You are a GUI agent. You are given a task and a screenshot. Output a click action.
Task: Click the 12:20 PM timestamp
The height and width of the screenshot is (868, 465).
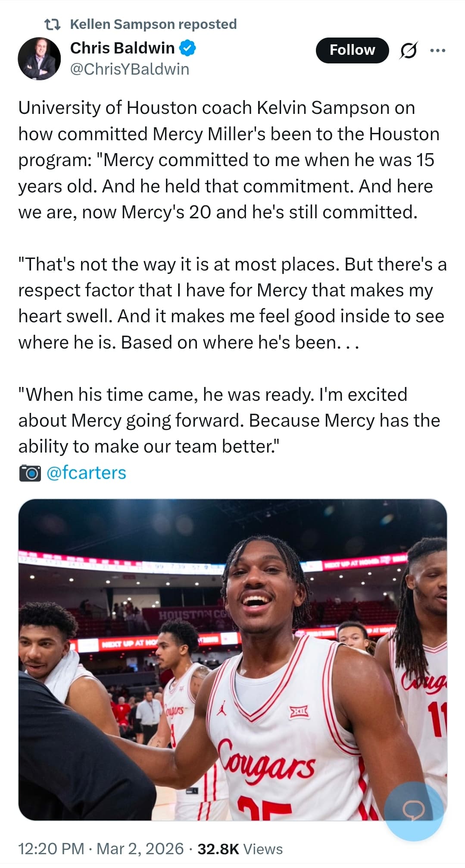coord(51,849)
